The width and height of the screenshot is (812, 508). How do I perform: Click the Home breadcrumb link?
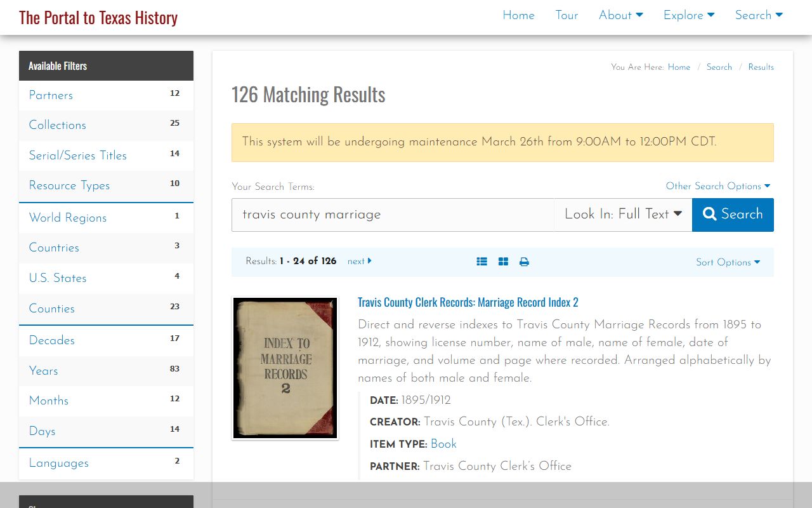678,67
